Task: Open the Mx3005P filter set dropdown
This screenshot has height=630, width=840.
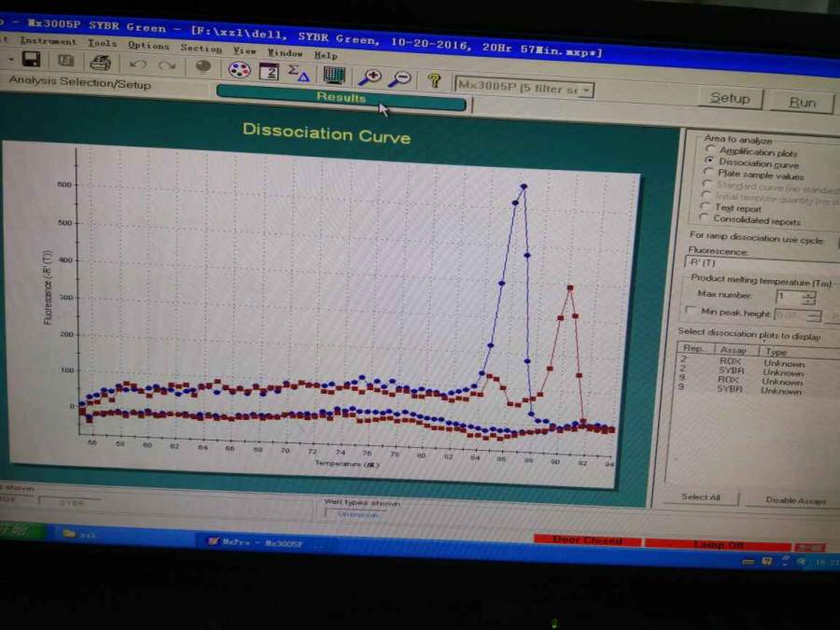Action: point(525,88)
